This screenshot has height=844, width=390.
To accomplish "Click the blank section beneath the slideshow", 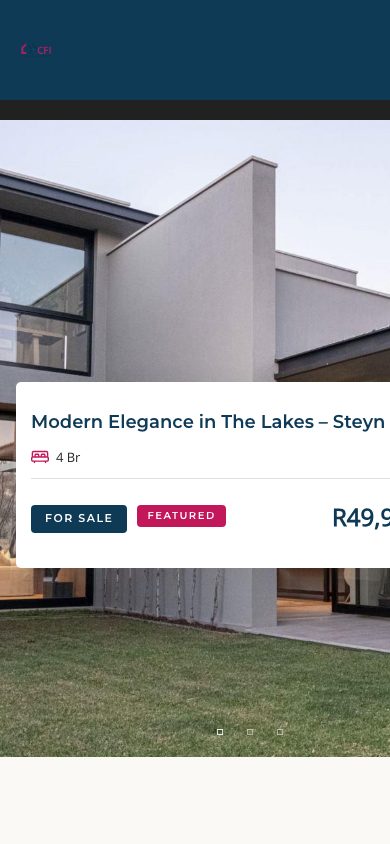I will pyautogui.click(x=195, y=800).
